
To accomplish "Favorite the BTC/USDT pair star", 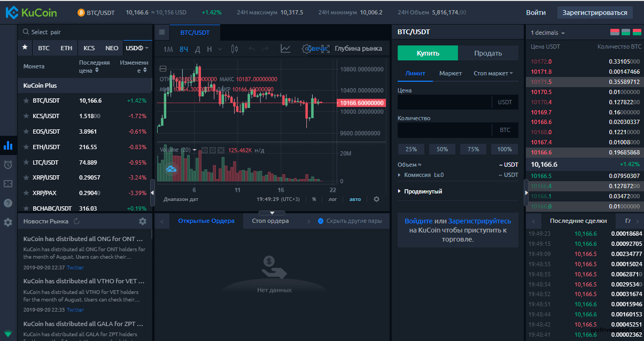I will [26, 100].
